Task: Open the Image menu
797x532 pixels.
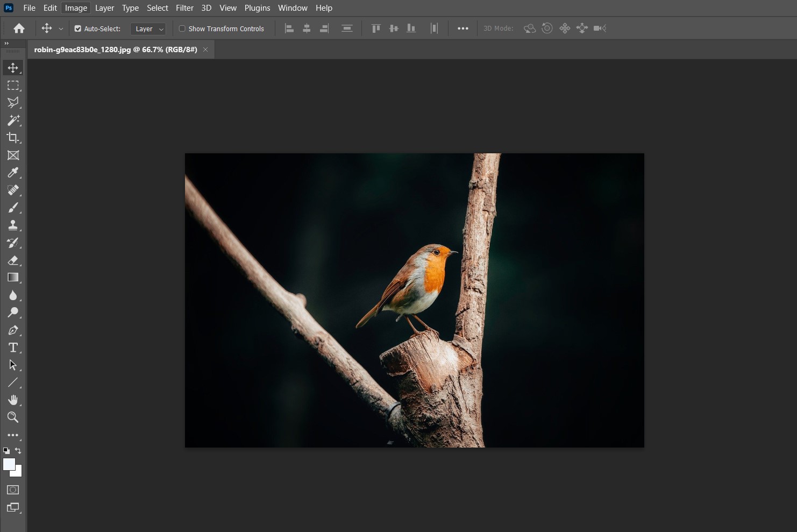Action: click(x=76, y=8)
